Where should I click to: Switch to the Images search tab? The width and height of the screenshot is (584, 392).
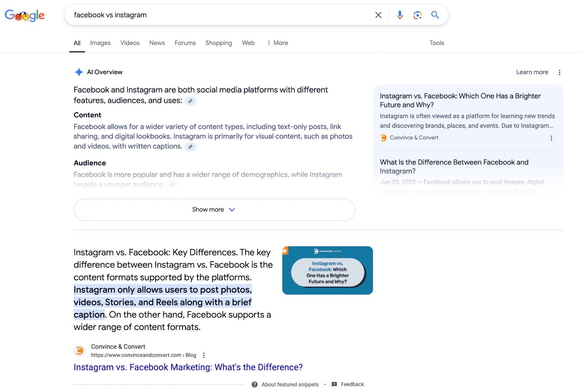click(x=100, y=43)
